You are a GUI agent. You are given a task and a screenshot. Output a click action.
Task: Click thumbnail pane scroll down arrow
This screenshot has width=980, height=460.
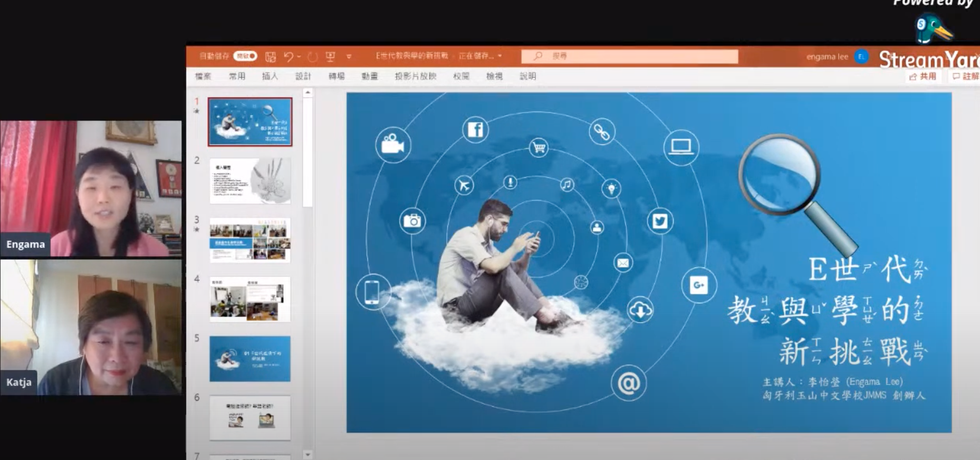pyautogui.click(x=308, y=454)
